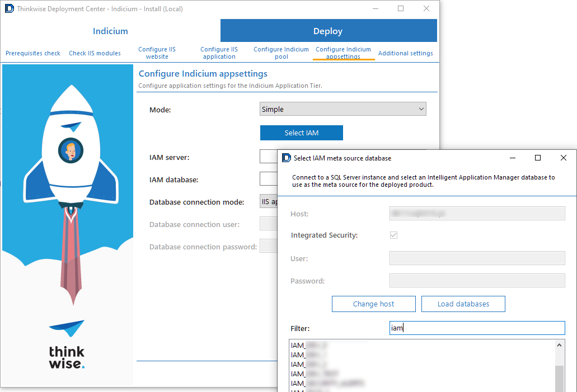Click the Select IAM button
The height and width of the screenshot is (392, 577).
pos(302,133)
